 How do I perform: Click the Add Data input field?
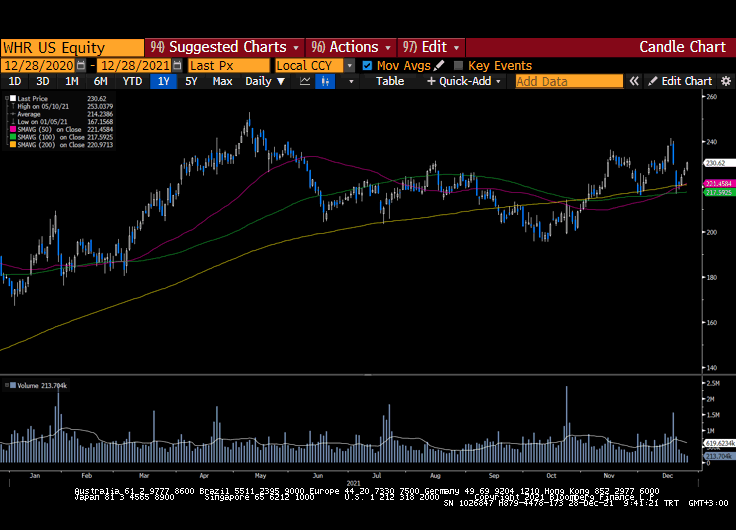(569, 81)
